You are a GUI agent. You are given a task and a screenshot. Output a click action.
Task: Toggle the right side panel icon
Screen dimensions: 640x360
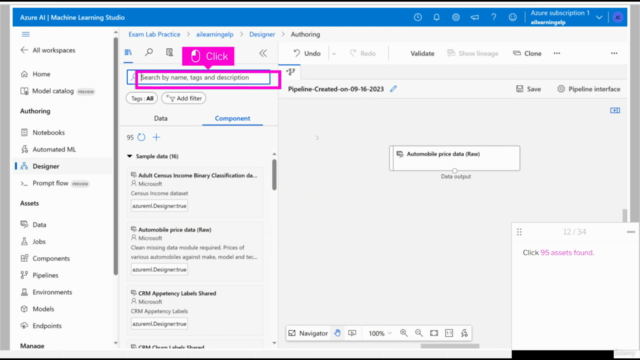[615, 110]
